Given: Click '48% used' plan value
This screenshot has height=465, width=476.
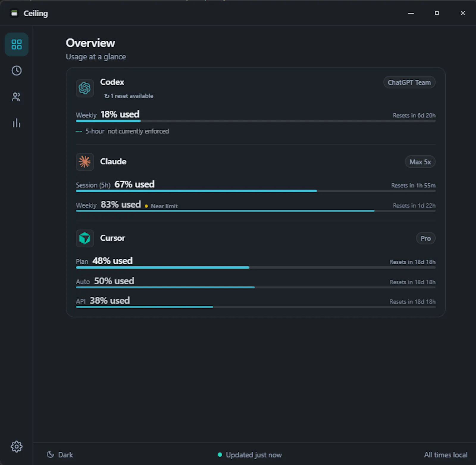Looking at the screenshot, I should pos(112,261).
